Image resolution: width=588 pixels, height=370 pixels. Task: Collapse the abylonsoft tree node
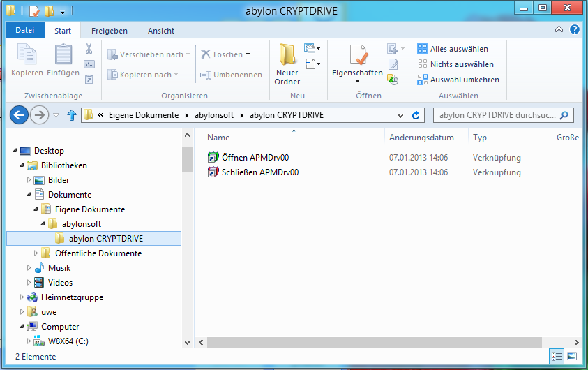(43, 223)
